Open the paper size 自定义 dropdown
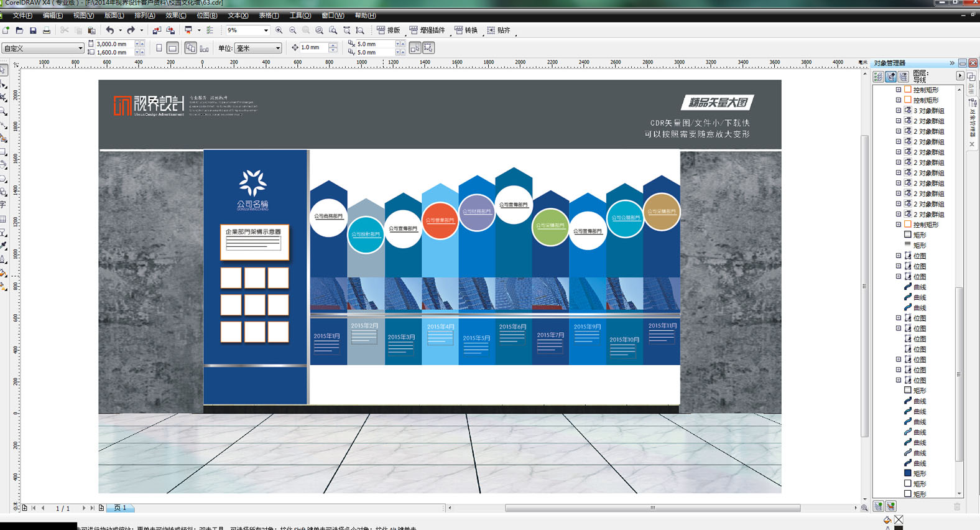The width and height of the screenshot is (980, 530). click(80, 48)
